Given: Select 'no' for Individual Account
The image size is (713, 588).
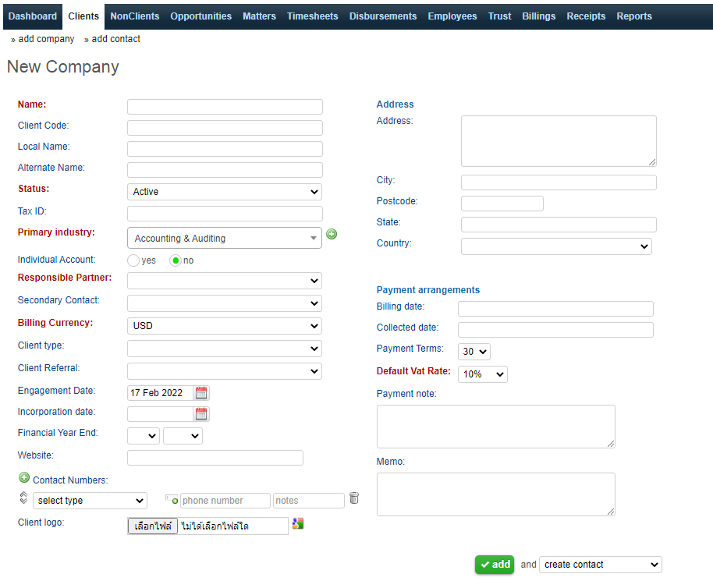Looking at the screenshot, I should (x=176, y=260).
